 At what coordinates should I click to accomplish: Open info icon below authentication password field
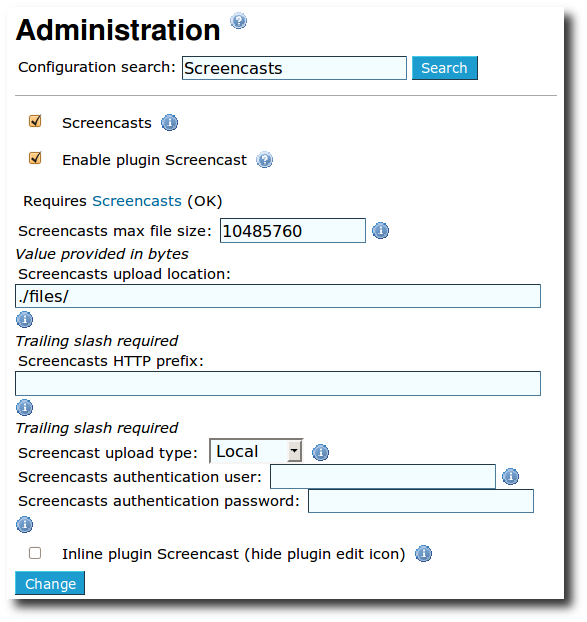coord(24,524)
